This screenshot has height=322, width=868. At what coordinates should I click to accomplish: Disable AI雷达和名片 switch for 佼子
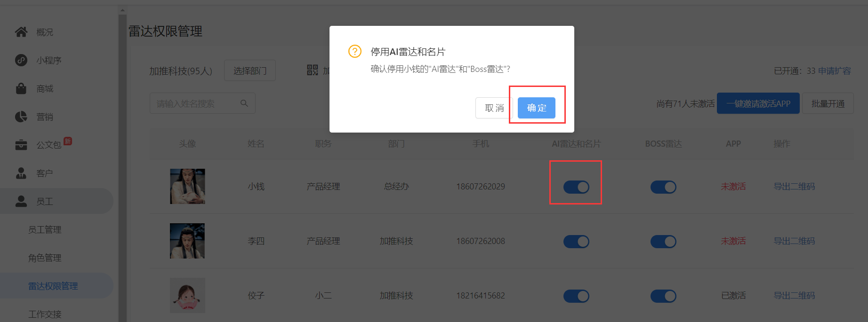576,296
